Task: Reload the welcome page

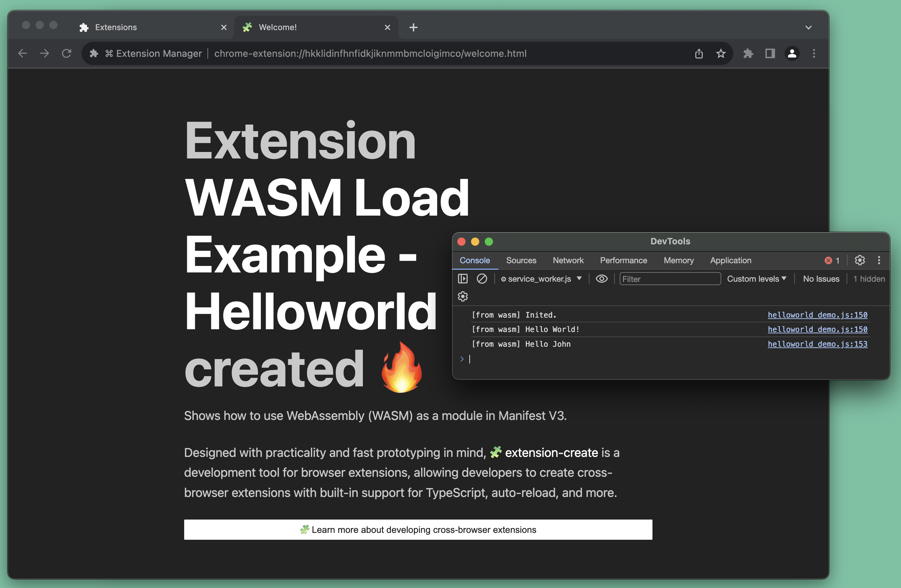Action: [x=67, y=53]
